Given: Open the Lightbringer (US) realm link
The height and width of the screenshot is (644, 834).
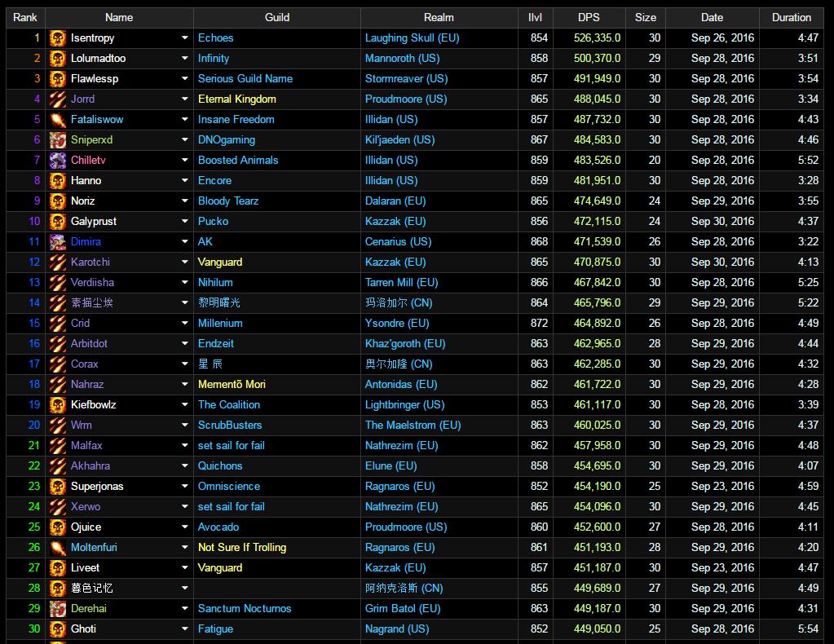Looking at the screenshot, I should click(x=404, y=405).
